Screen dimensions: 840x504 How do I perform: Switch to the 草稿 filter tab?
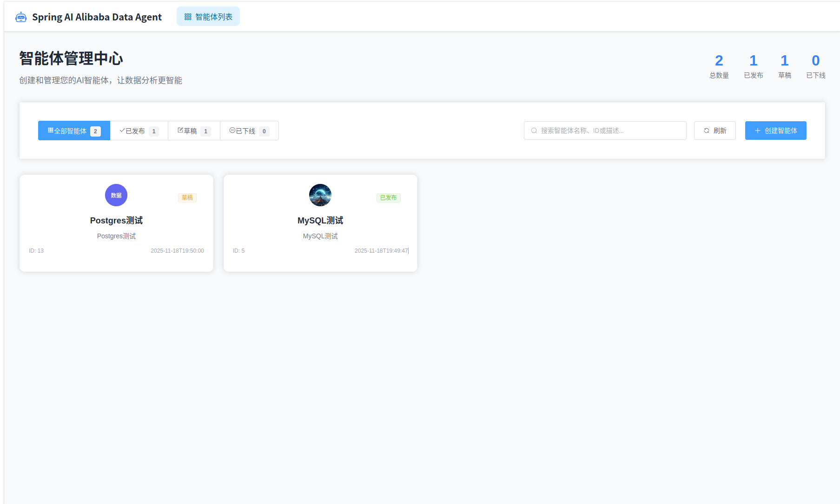pyautogui.click(x=193, y=131)
